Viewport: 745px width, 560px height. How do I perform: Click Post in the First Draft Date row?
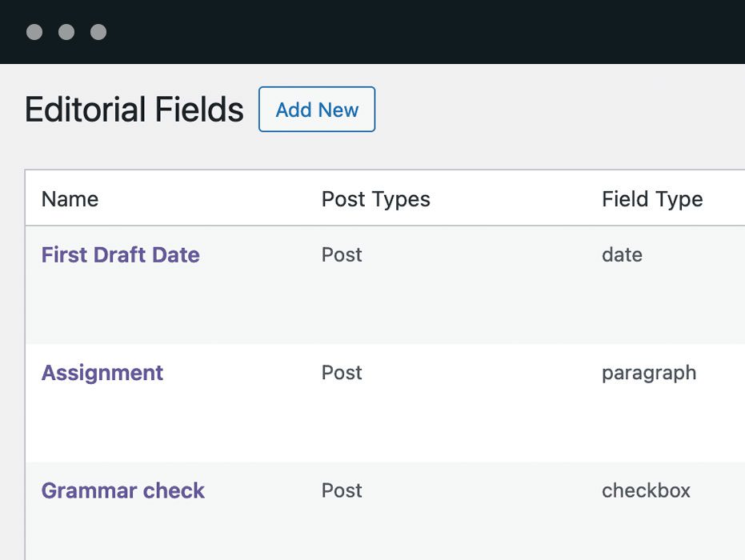pos(342,255)
